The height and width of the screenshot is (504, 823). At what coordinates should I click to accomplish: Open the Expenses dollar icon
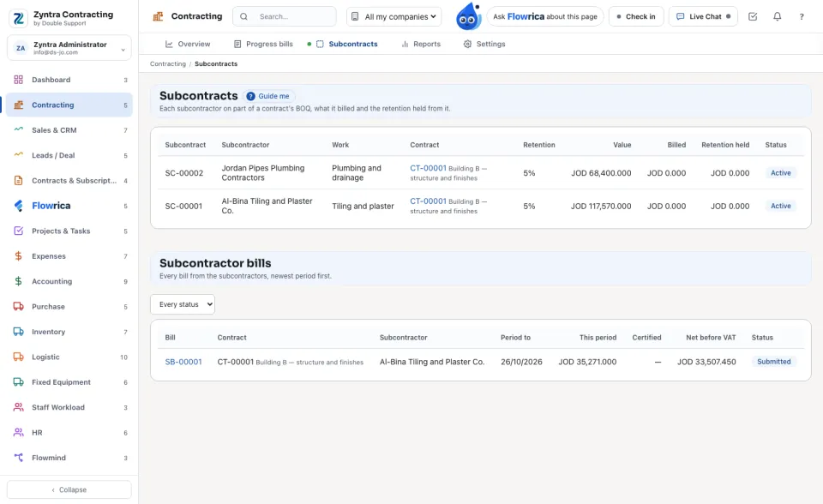[18, 256]
